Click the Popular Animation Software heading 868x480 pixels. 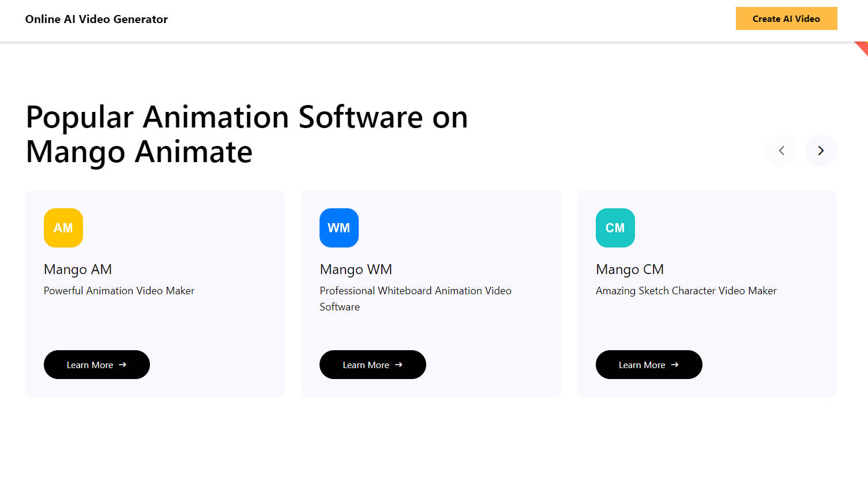pyautogui.click(x=247, y=134)
